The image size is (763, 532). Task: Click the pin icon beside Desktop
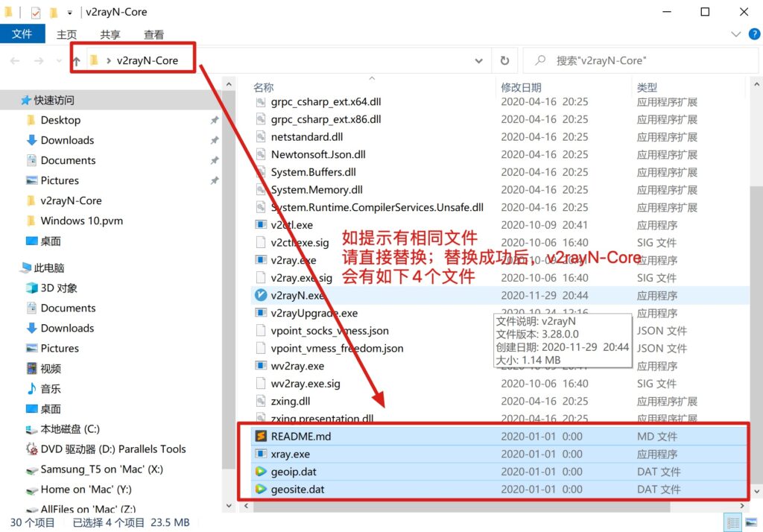point(214,120)
